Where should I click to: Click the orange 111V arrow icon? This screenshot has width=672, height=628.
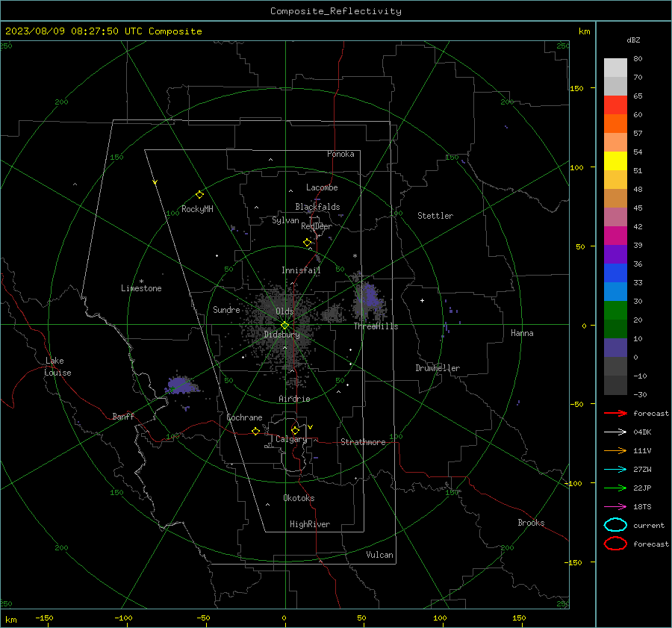(615, 450)
